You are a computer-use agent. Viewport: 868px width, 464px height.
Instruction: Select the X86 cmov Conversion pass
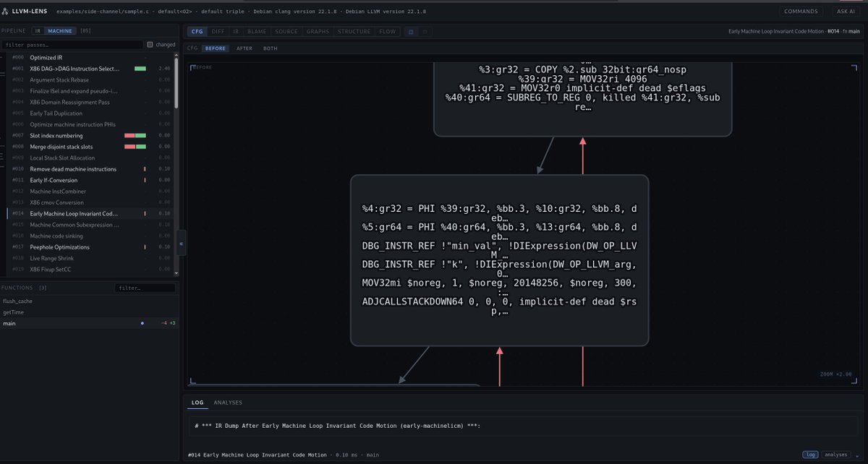[x=89, y=202]
